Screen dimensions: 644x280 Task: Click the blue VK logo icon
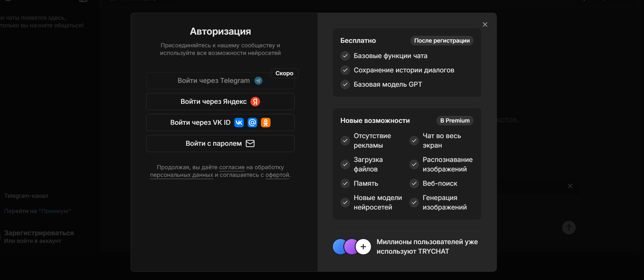coord(239,123)
